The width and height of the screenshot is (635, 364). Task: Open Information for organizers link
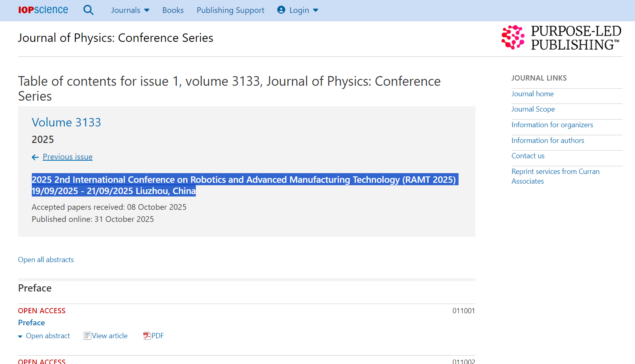[x=552, y=125]
